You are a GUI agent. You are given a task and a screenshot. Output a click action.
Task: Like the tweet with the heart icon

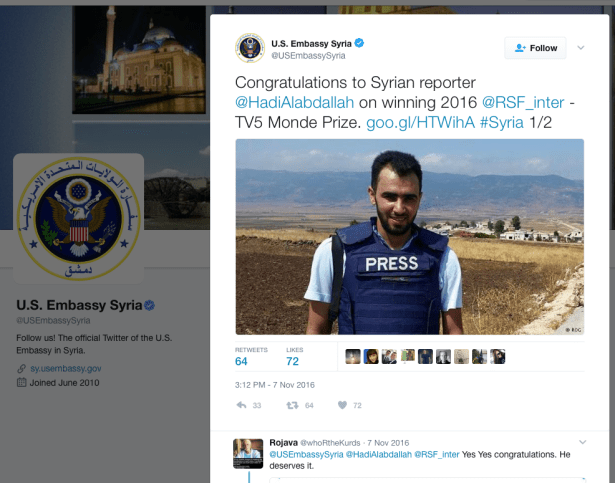click(x=342, y=405)
